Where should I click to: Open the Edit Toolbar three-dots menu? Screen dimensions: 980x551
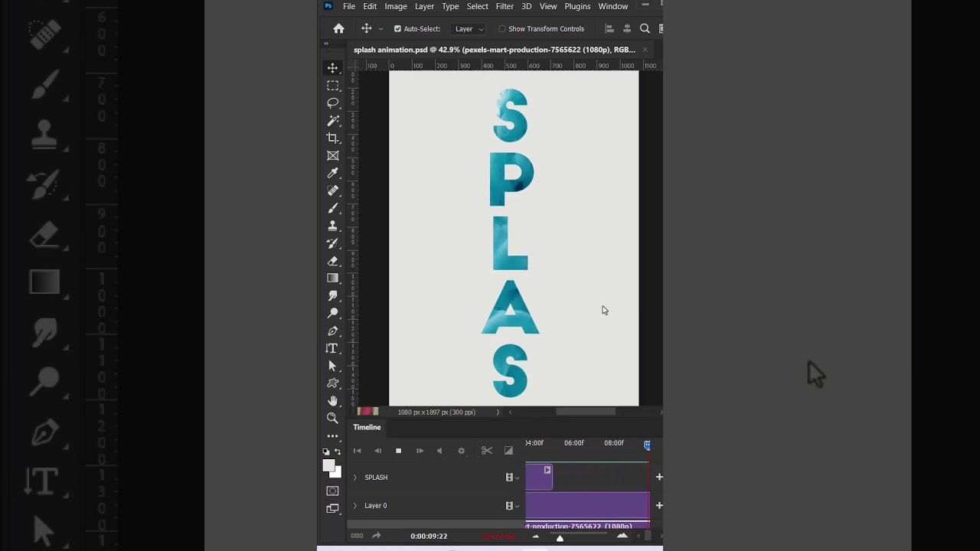[332, 436]
